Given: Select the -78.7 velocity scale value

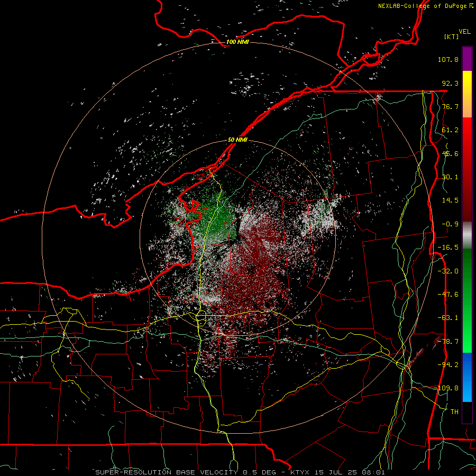Looking at the screenshot, I should (448, 342).
